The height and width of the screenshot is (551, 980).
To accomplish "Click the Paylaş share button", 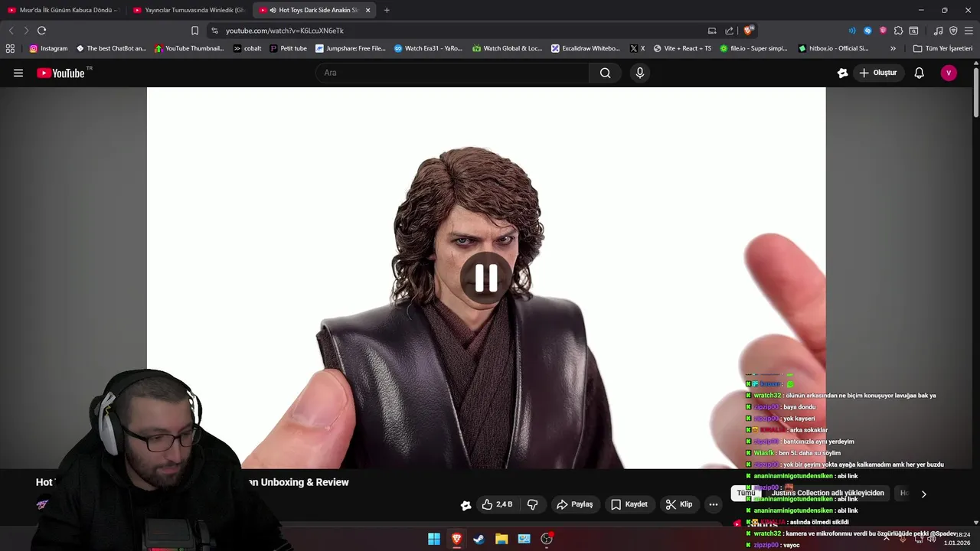I will (575, 504).
